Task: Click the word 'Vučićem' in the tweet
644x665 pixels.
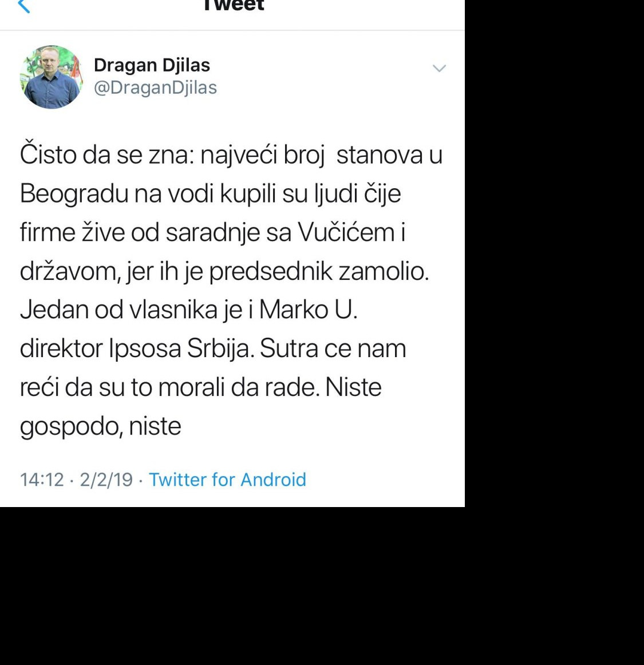Action: point(346,232)
